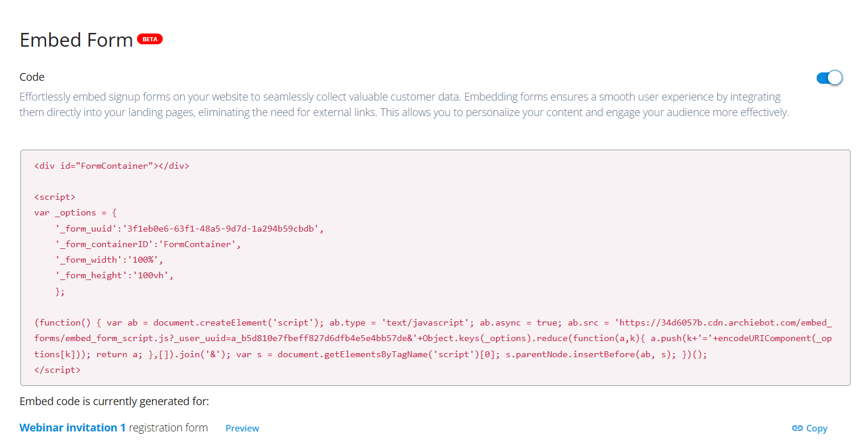Click the Code section label

click(x=32, y=77)
